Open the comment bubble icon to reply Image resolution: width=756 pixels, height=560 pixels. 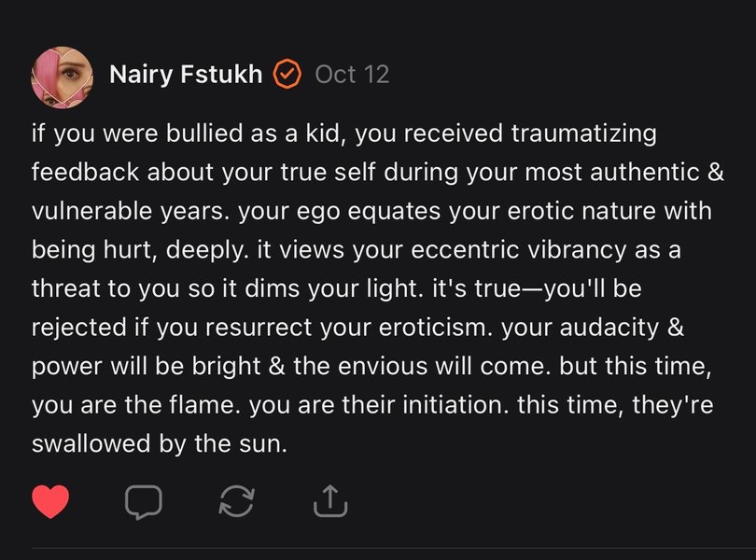click(x=143, y=502)
